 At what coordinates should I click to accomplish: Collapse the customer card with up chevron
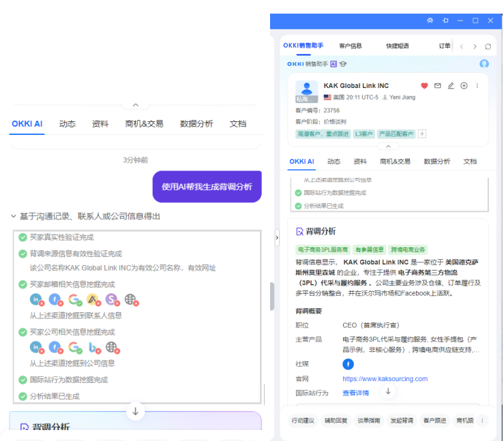[387, 146]
